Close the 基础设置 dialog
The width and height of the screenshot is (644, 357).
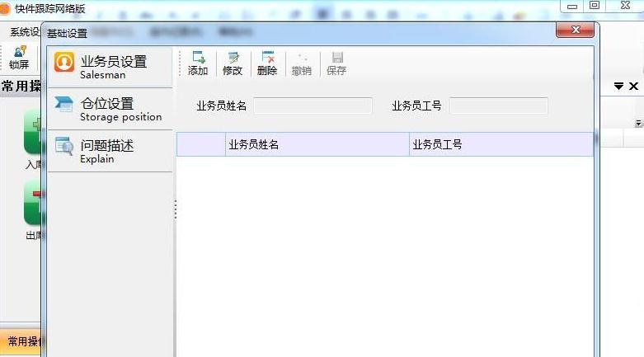click(x=575, y=30)
